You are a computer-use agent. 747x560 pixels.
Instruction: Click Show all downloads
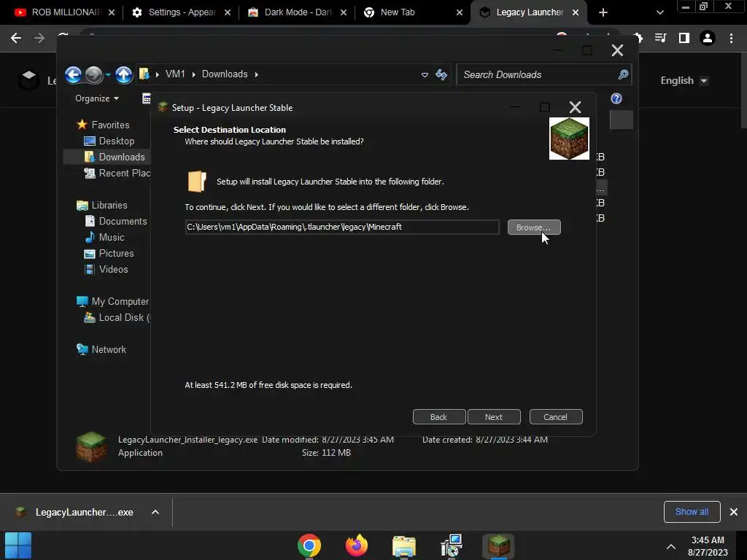tap(692, 512)
